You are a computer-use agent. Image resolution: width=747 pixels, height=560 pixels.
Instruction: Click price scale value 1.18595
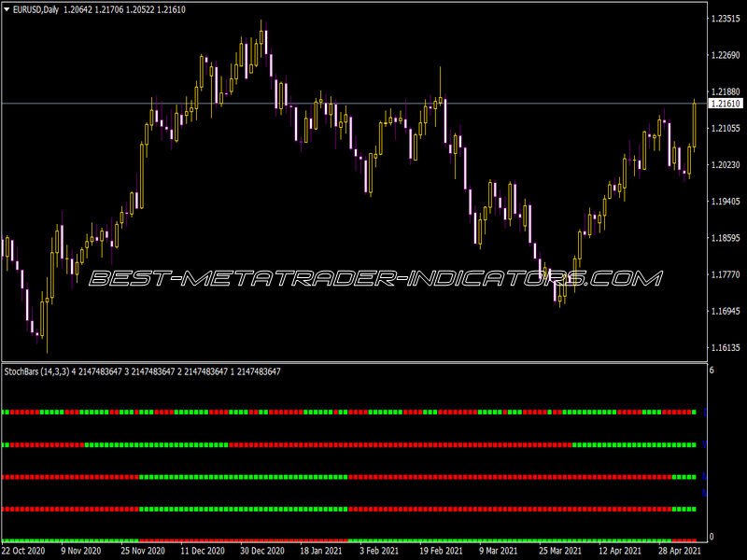point(726,238)
